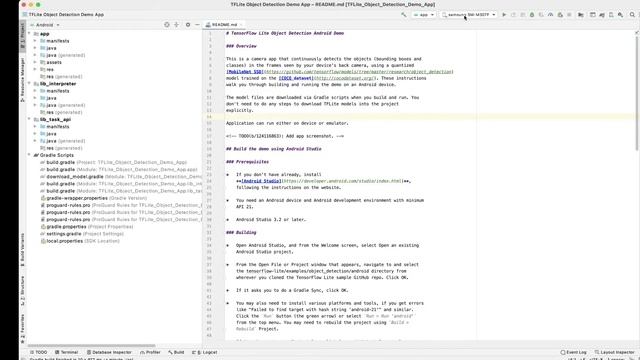Open the Resource Manager side tab

[22, 80]
